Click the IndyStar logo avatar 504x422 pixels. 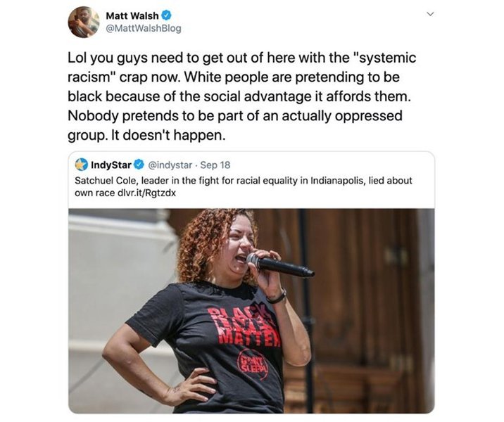[x=82, y=165]
